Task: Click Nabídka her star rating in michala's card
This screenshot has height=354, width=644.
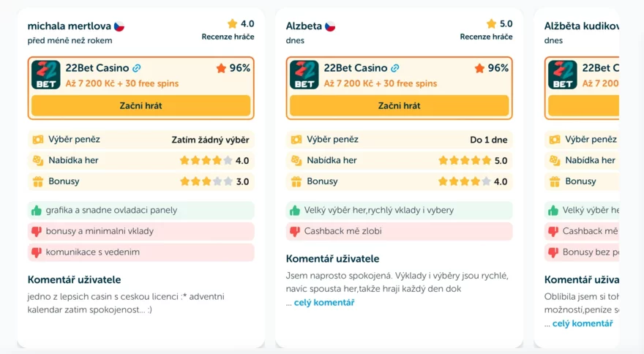Action: click(206, 161)
